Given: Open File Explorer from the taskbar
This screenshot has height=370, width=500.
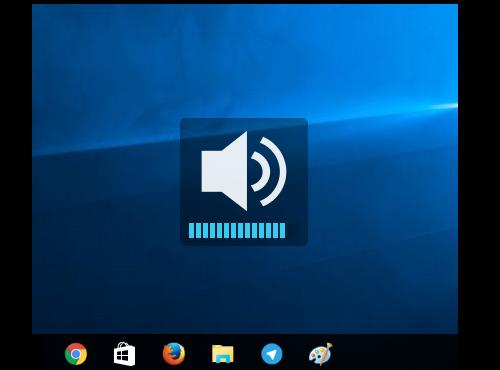Looking at the screenshot, I should tap(223, 354).
